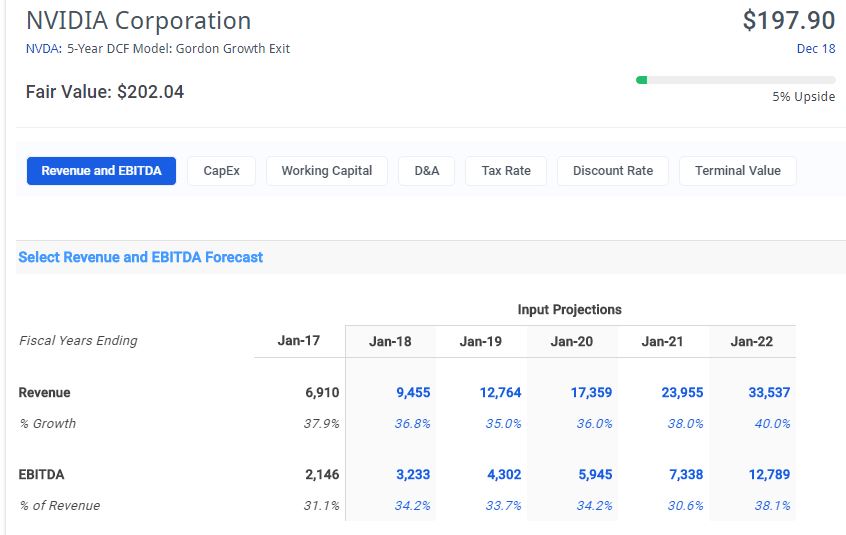Open the Terminal Value tab
The height and width of the screenshot is (535, 846).
click(x=737, y=171)
